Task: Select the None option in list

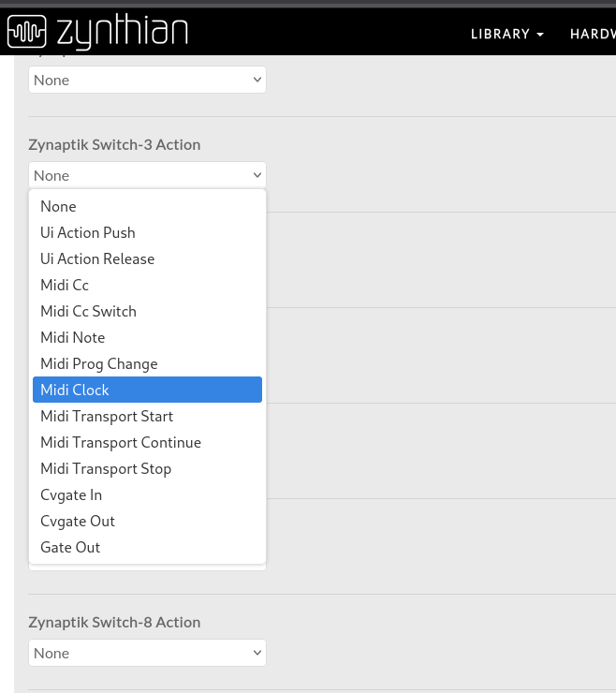Action: [58, 206]
